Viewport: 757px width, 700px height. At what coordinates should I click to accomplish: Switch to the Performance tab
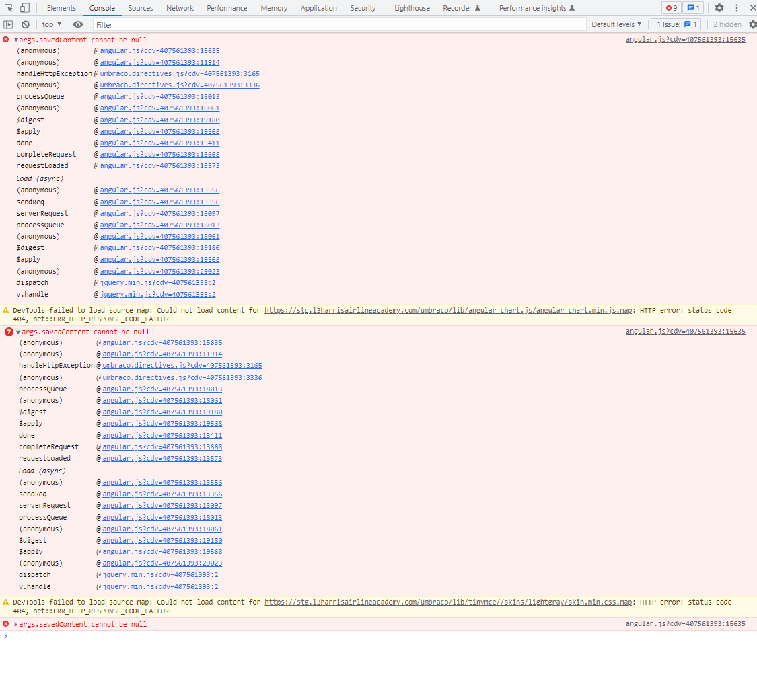[x=227, y=8]
